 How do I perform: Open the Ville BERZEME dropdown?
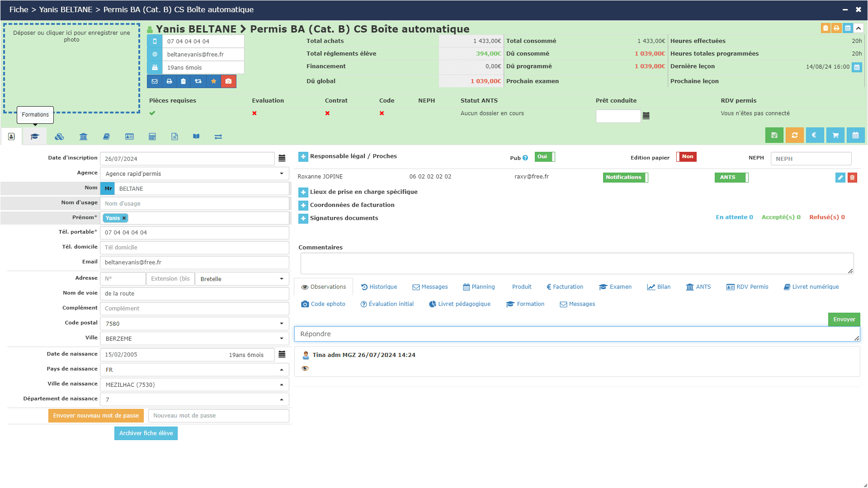(x=194, y=338)
